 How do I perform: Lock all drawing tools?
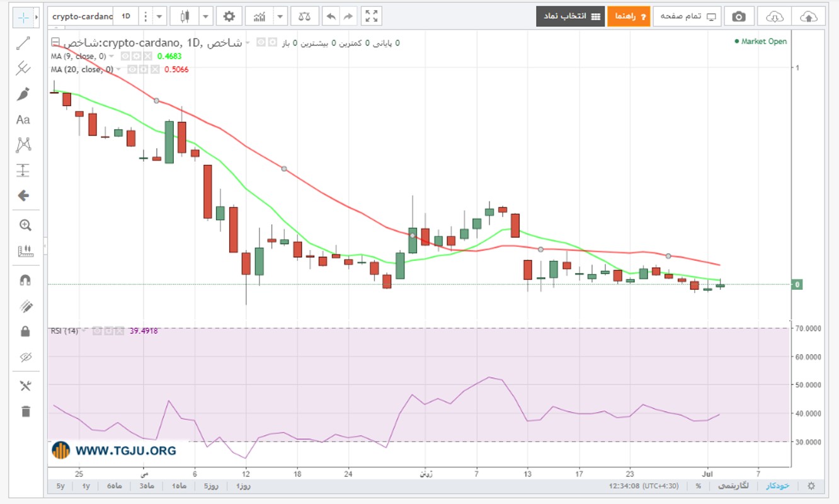point(25,331)
